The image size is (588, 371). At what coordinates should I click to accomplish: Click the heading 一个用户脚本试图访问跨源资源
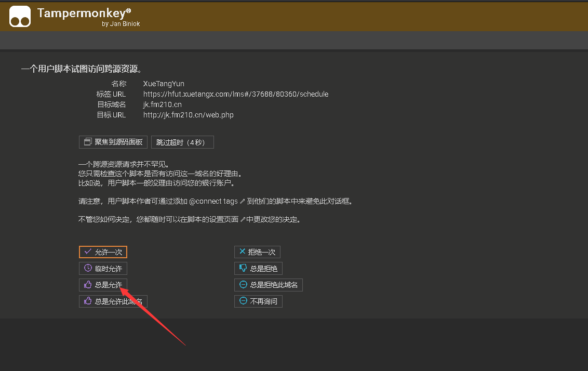tap(82, 69)
